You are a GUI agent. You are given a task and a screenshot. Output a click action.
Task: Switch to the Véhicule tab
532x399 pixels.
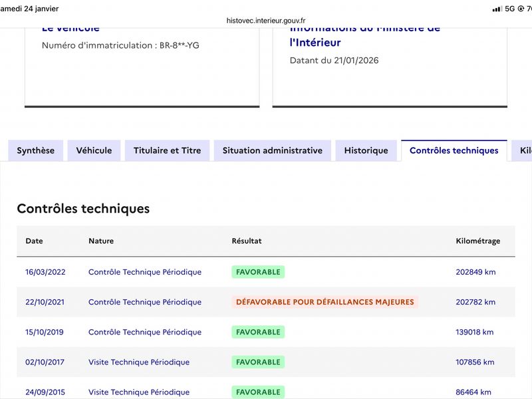94,150
